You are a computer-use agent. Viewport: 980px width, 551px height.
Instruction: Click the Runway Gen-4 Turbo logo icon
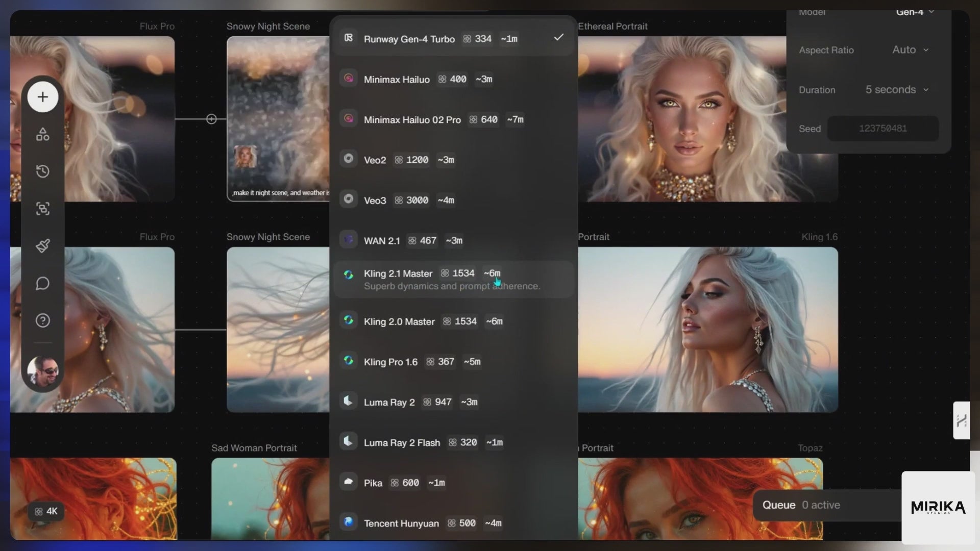(349, 38)
